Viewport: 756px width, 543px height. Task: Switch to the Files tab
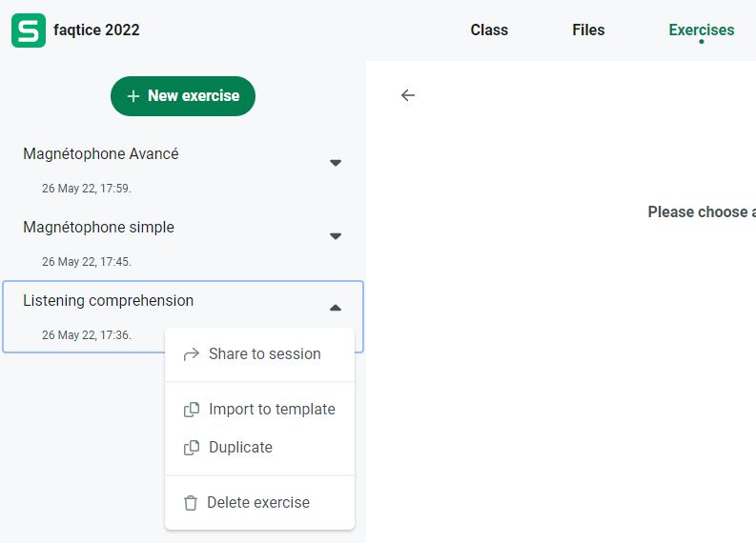[x=588, y=30]
